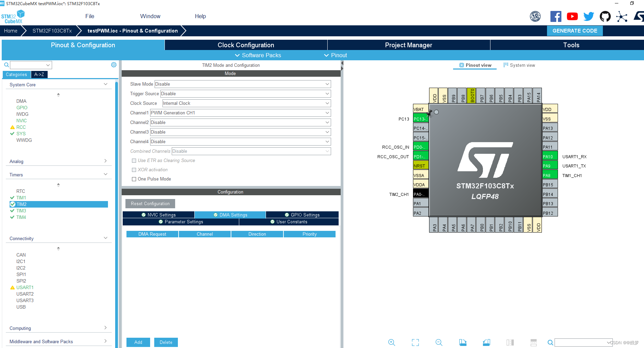Open the Window menu

click(150, 16)
